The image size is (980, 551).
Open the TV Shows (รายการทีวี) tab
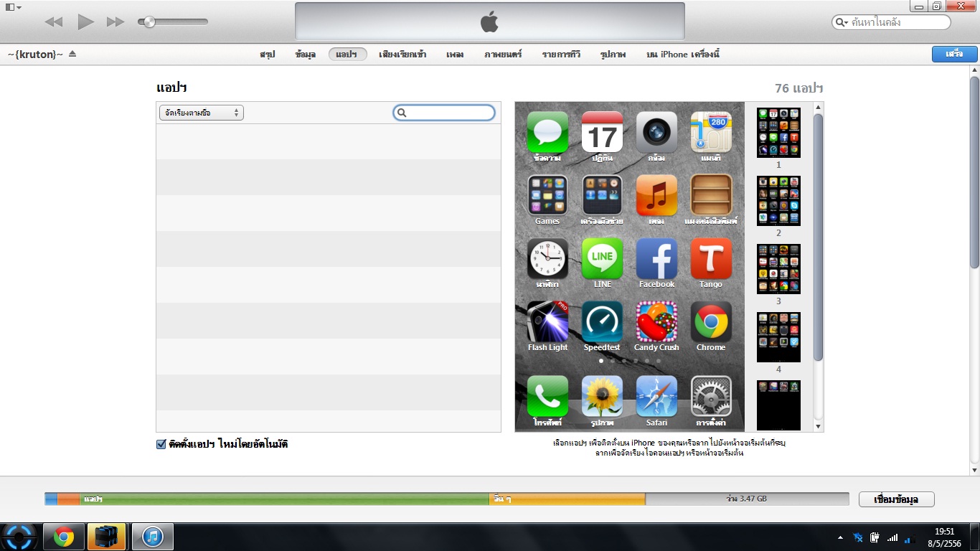tap(561, 55)
